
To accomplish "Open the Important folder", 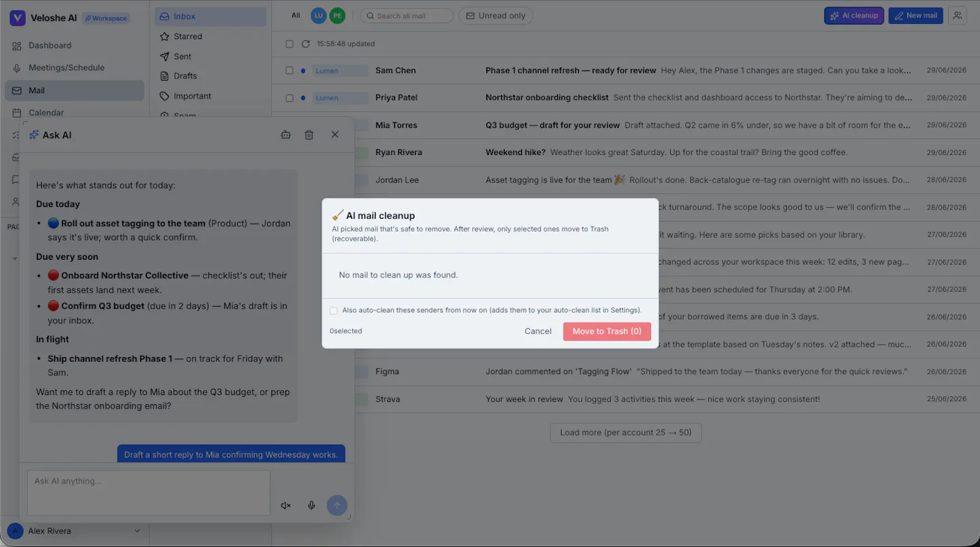I will pos(210,96).
